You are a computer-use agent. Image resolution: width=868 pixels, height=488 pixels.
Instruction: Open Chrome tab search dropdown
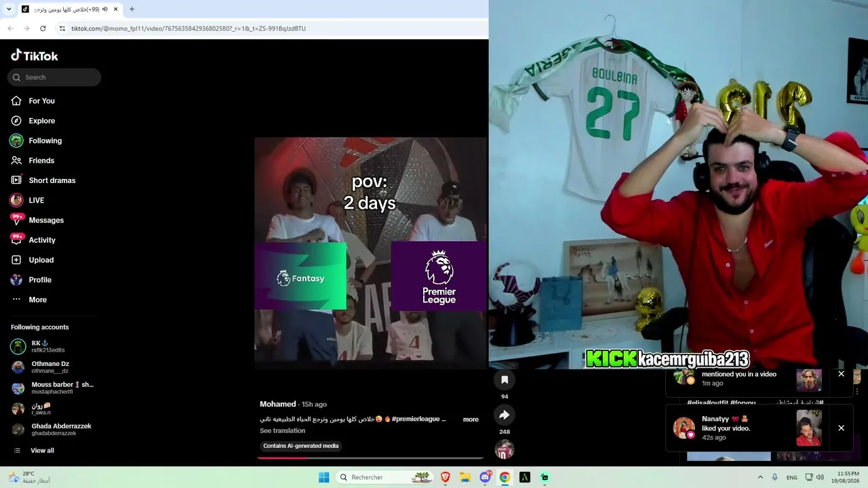[8, 9]
